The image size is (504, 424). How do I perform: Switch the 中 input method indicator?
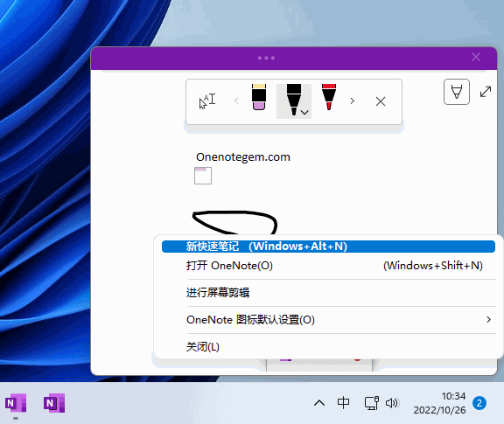[343, 403]
